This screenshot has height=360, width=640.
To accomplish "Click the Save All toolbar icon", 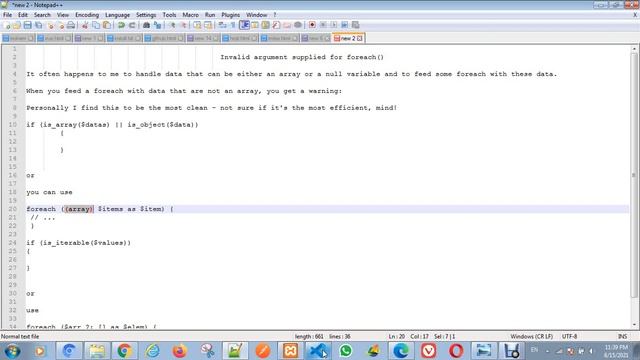I will coord(38,25).
